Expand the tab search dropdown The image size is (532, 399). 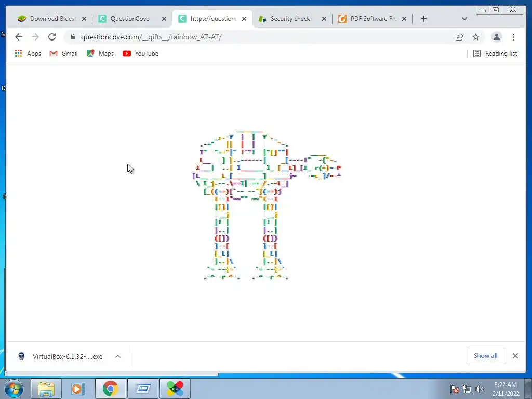coord(464,19)
